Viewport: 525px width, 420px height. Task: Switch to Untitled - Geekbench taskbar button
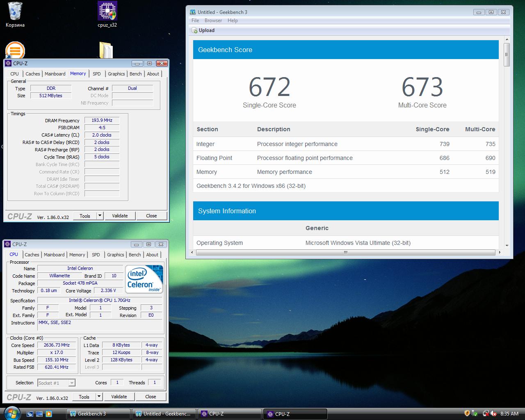click(164, 414)
